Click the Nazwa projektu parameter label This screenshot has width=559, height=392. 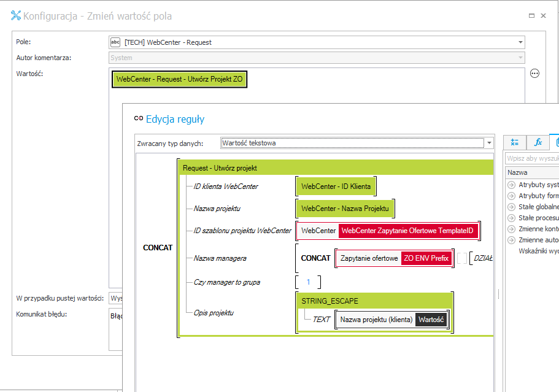pyautogui.click(x=217, y=209)
